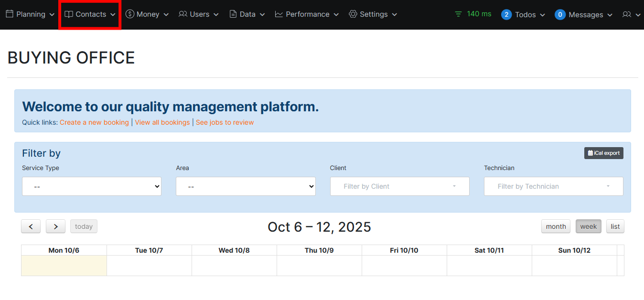This screenshot has width=644, height=300.
Task: Go to the next week arrow
Action: (55, 226)
